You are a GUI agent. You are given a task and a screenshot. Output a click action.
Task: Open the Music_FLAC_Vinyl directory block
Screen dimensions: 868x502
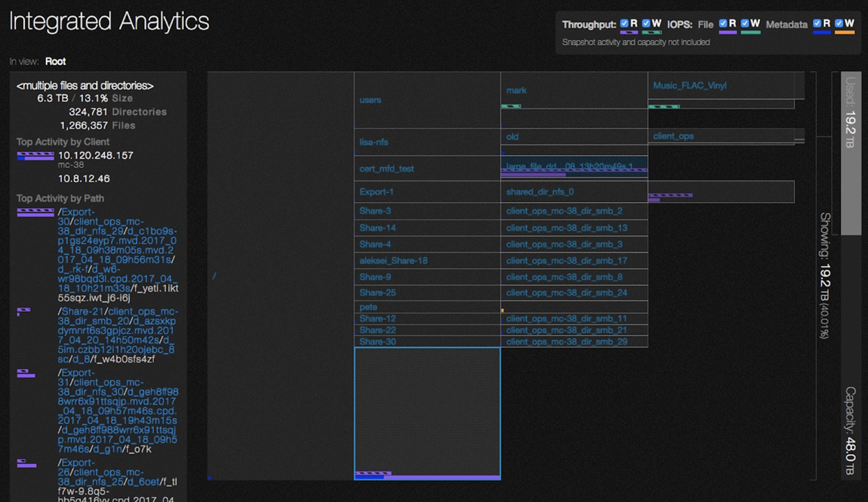tap(690, 86)
